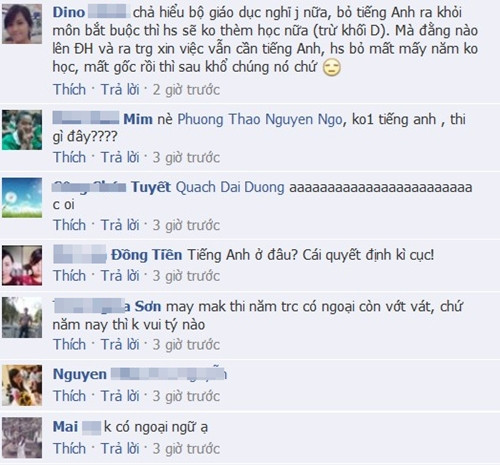
Task: Open tagged profile Quach Dai Duong
Action: 230,187
